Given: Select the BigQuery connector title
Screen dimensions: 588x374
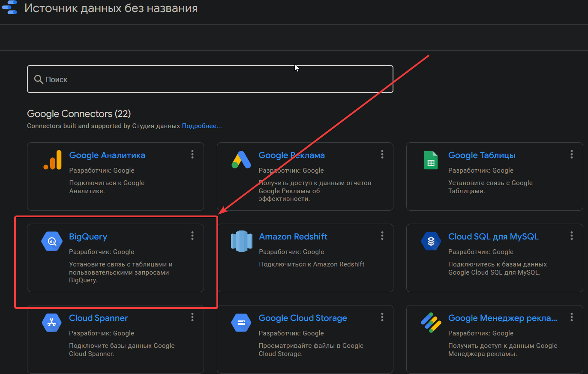Looking at the screenshot, I should click(x=88, y=236).
